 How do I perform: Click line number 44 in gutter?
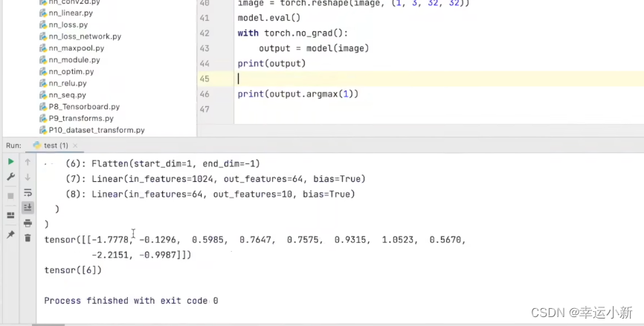204,64
